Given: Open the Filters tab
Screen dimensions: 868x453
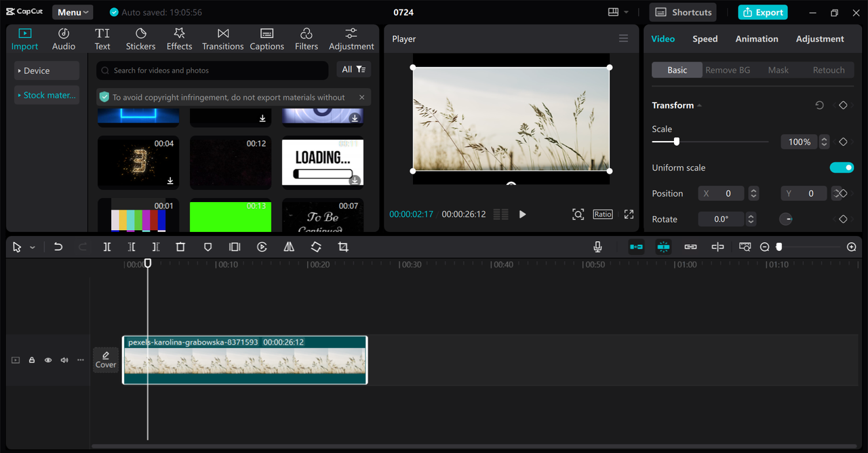Looking at the screenshot, I should 307,39.
